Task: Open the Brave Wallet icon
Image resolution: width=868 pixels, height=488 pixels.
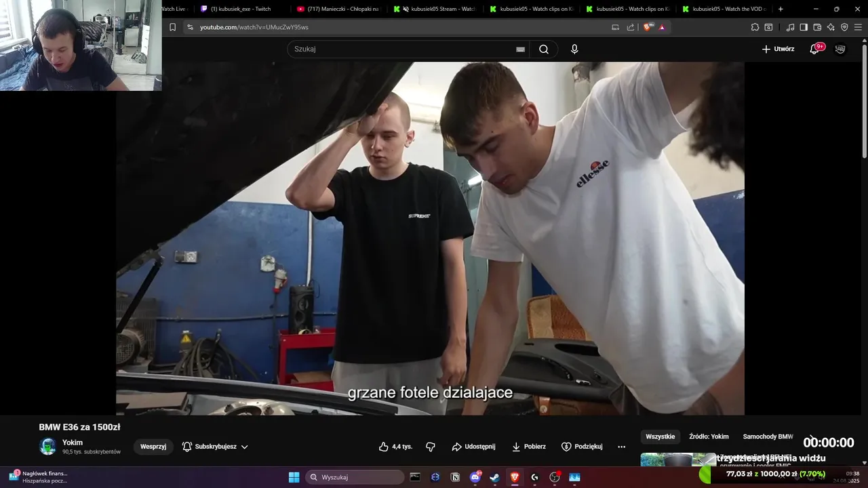Action: pos(817,27)
